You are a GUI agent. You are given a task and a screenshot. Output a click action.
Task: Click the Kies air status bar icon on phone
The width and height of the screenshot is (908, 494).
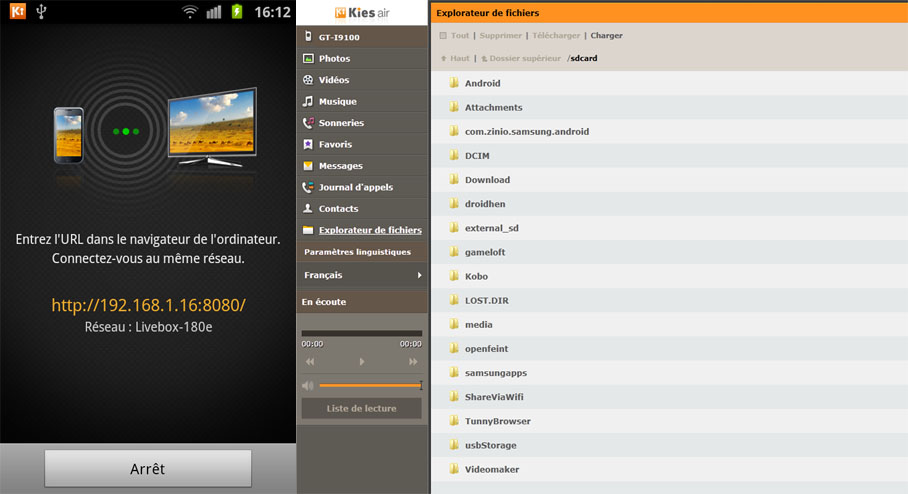(18, 11)
